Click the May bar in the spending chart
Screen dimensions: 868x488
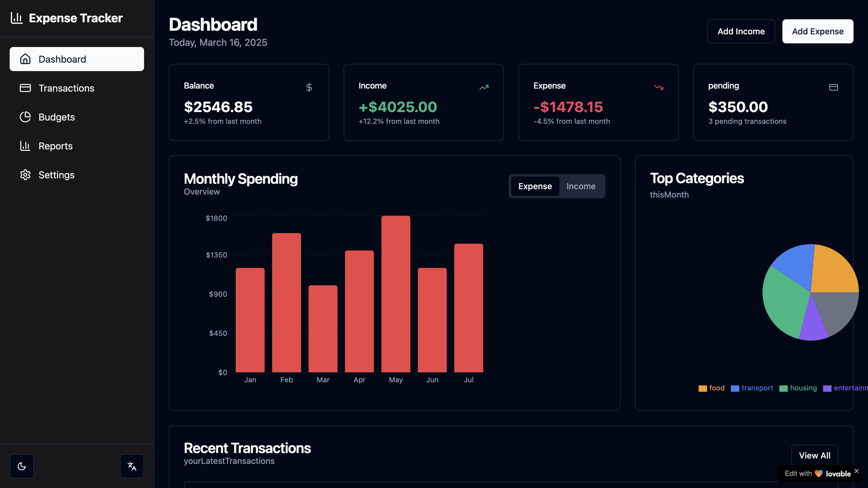point(396,294)
